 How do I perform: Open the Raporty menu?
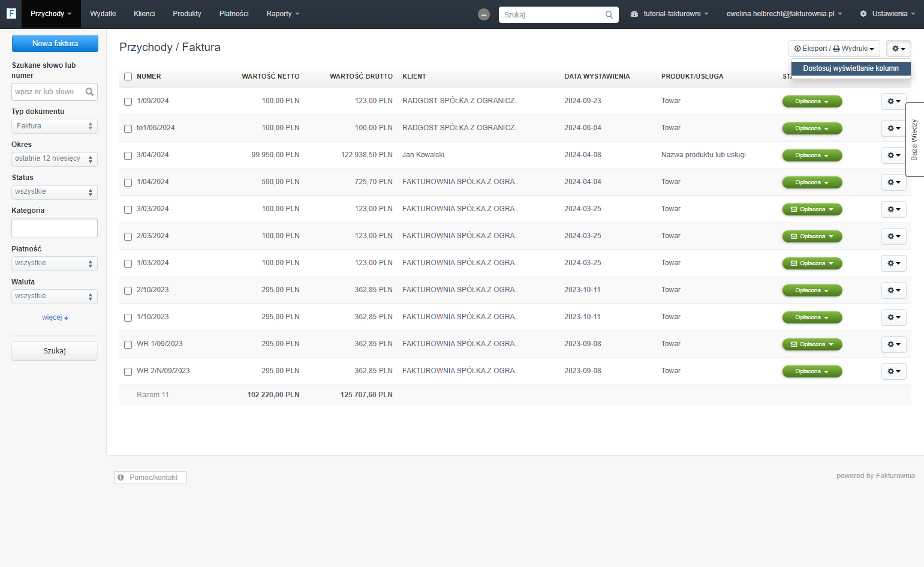(x=283, y=14)
